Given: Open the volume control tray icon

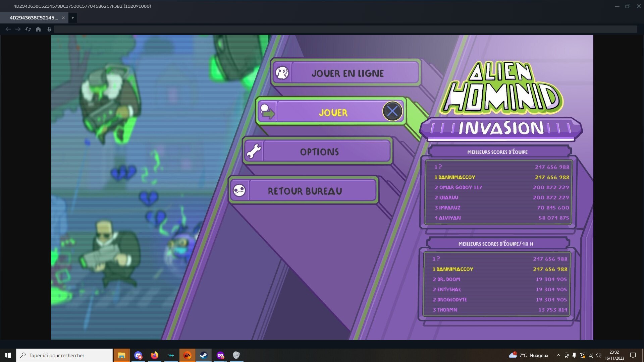Looking at the screenshot, I should point(599,355).
